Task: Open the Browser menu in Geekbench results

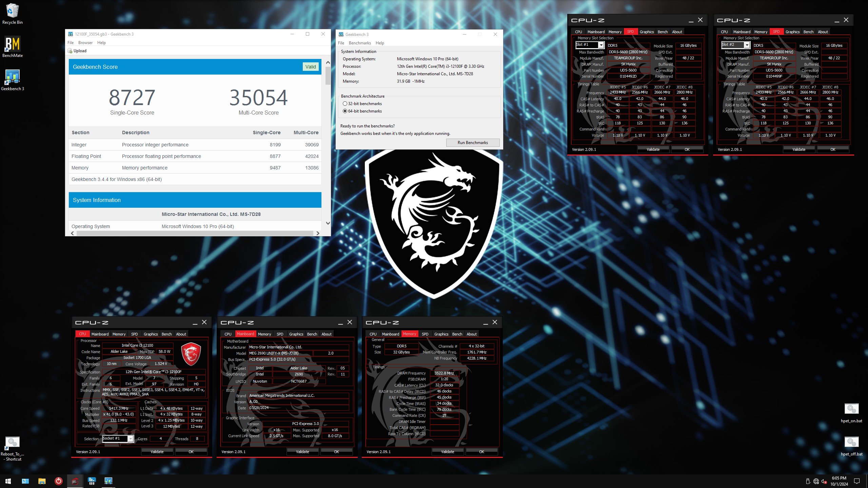Action: (85, 43)
